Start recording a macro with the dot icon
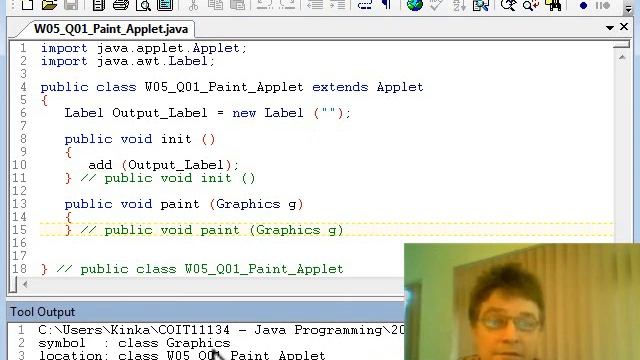 point(584,5)
